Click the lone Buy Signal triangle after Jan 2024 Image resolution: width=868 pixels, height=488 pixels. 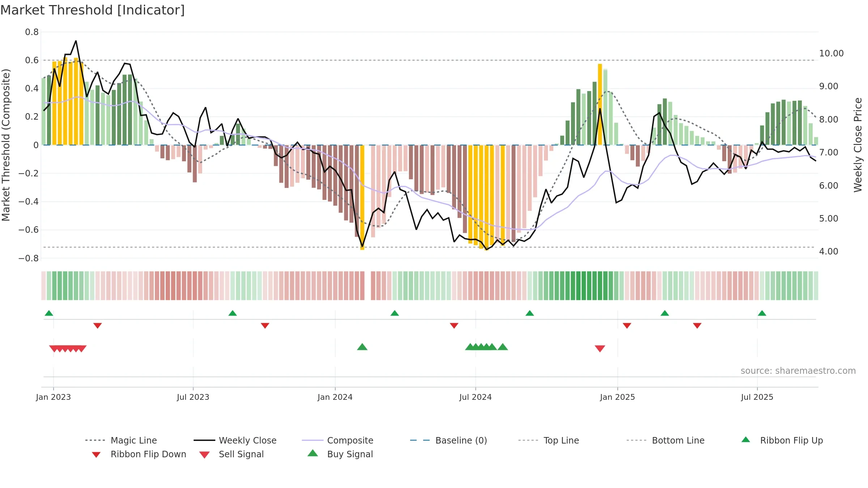pyautogui.click(x=362, y=347)
